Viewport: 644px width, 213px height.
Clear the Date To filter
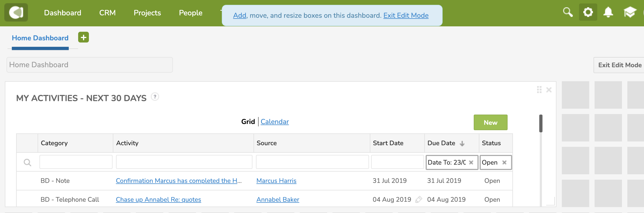coord(471,162)
